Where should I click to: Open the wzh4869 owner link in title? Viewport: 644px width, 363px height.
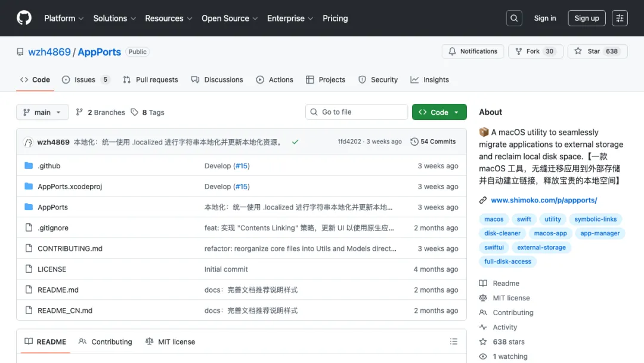point(49,52)
